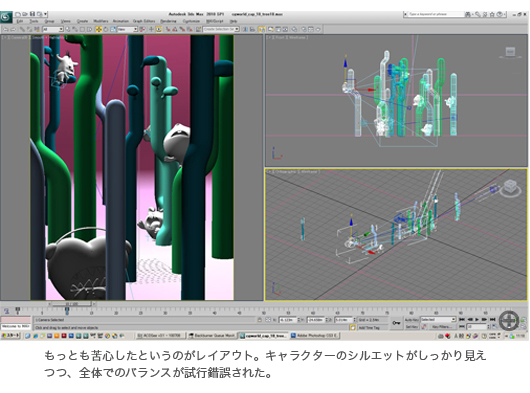The image size is (530, 393).
Task: Open the Animation menu
Action: 121,21
